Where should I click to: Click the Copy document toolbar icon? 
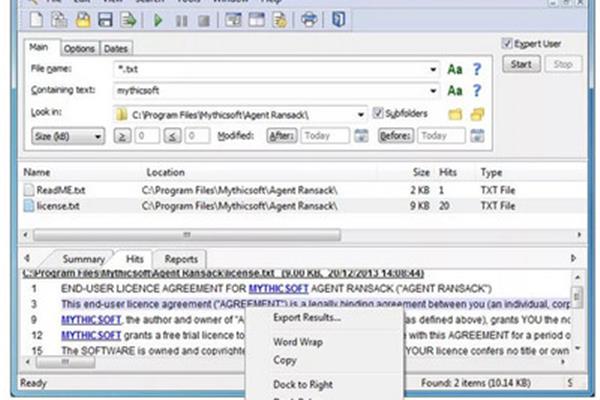click(59, 19)
